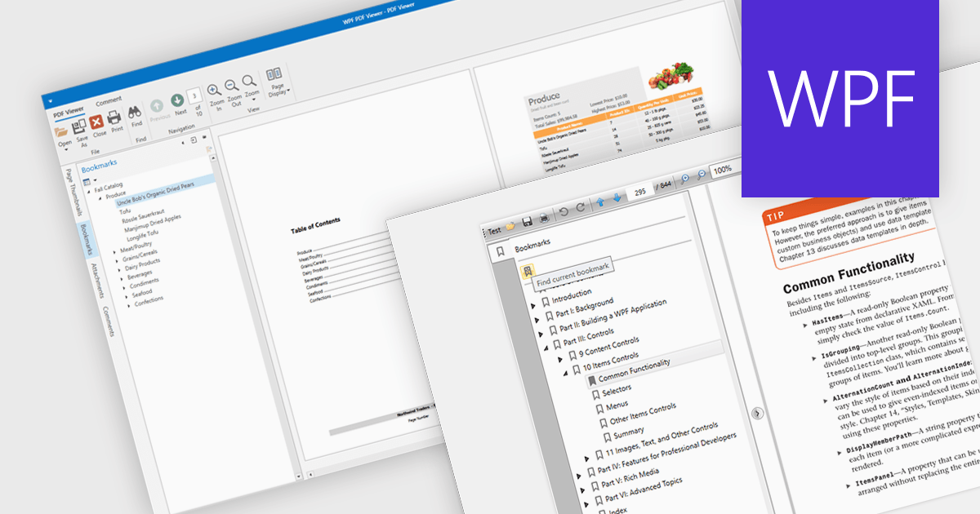
Task: Click the open folder icon beside Test
Action: tap(510, 226)
